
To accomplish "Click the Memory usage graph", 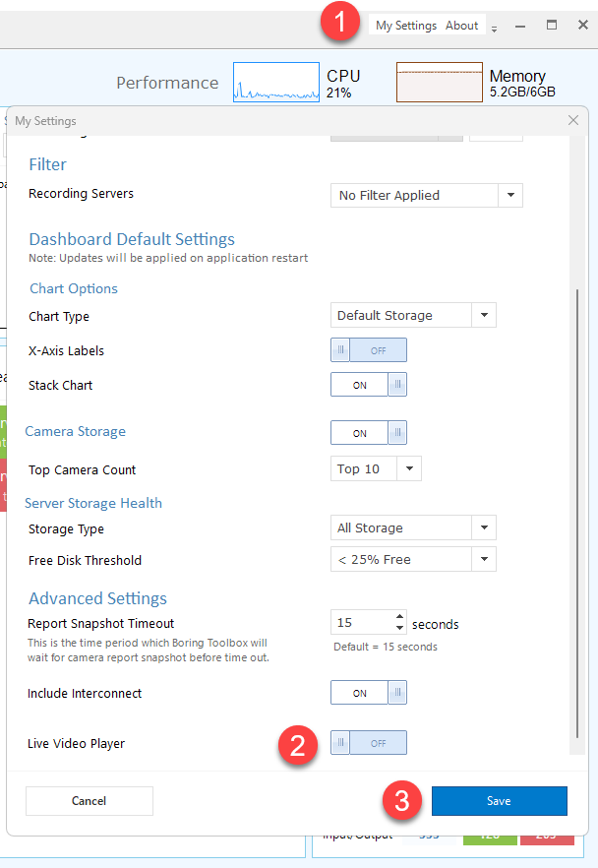I will coord(439,83).
